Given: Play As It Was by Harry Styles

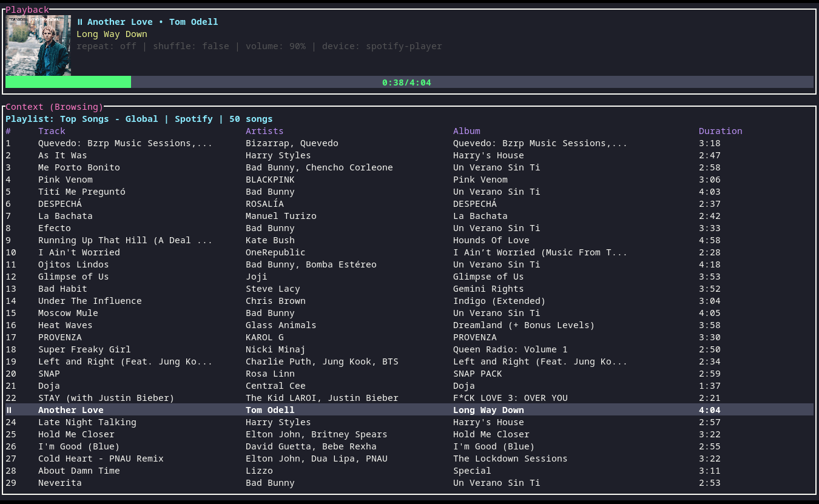Looking at the screenshot, I should click(x=63, y=155).
